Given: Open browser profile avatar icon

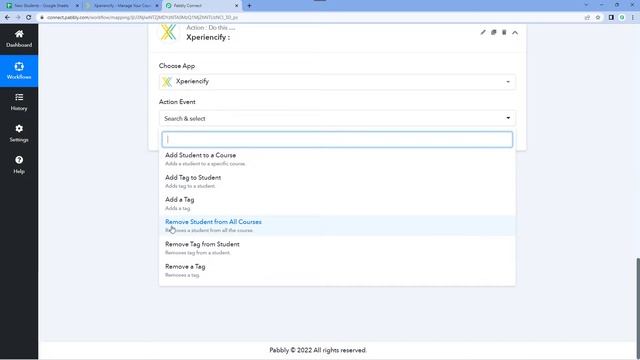Looking at the screenshot, I should click(x=622, y=18).
